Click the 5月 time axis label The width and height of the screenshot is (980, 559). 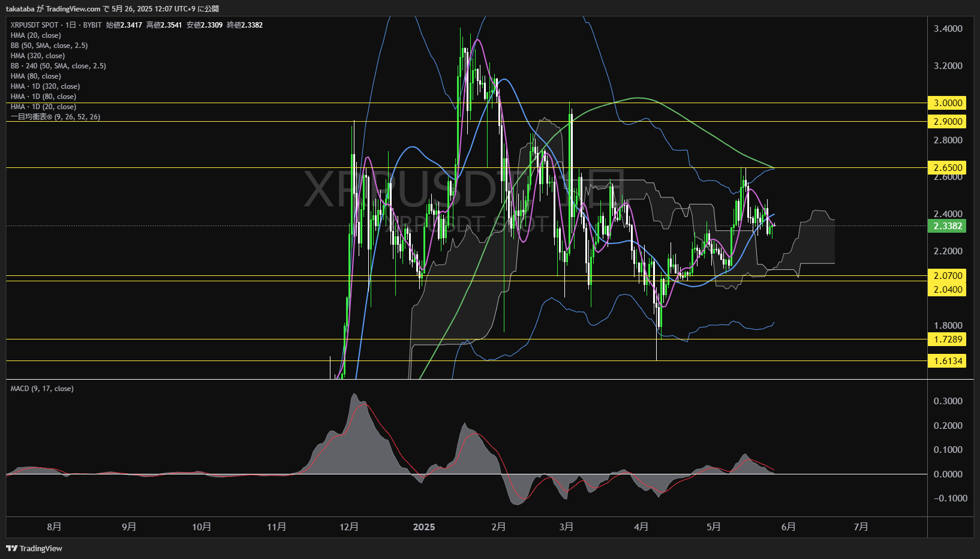714,527
